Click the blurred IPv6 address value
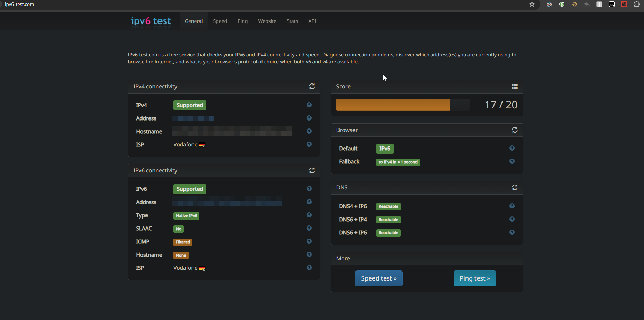644x320 pixels. tap(227, 202)
